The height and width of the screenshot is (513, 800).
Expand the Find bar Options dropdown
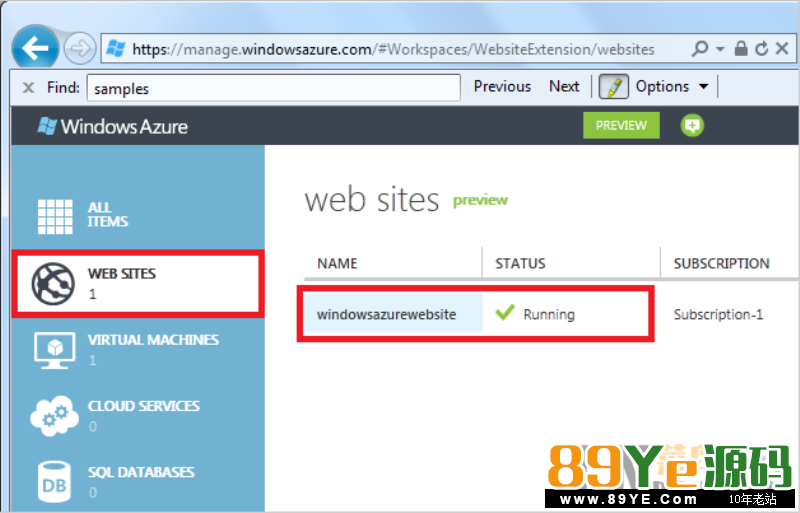click(672, 87)
